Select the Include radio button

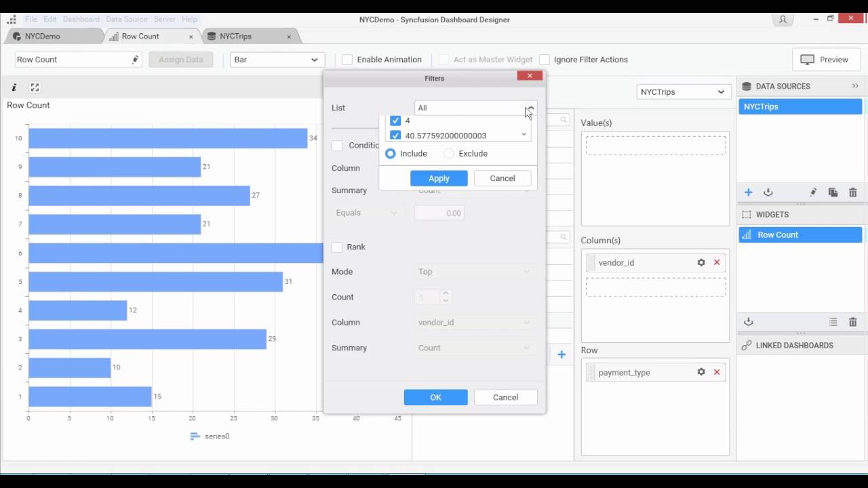coord(390,154)
